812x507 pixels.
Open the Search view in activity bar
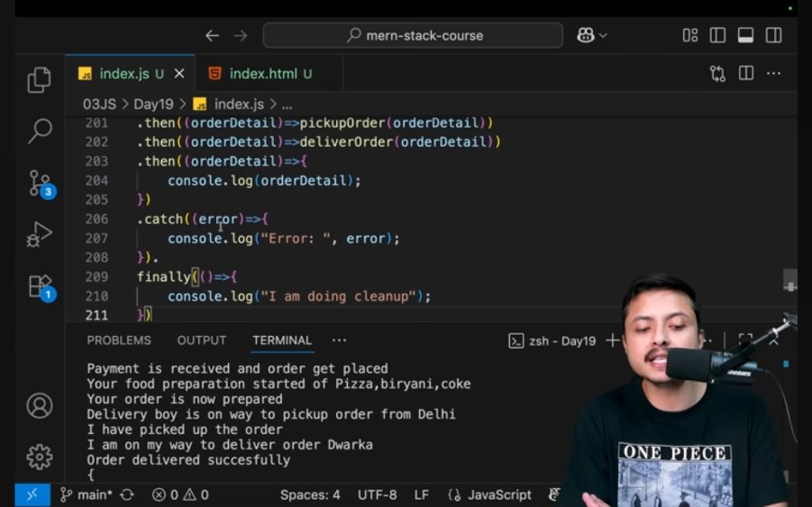coord(40,131)
